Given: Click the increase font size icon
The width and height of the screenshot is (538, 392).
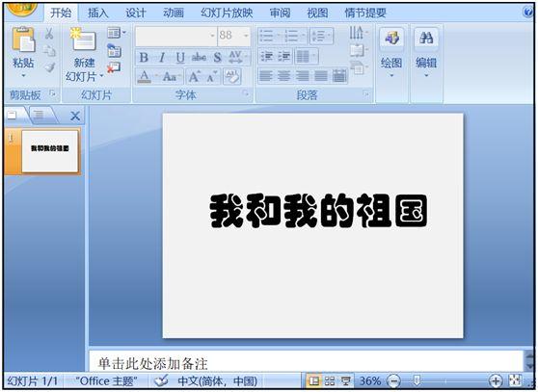Looking at the screenshot, I should pyautogui.click(x=194, y=76).
